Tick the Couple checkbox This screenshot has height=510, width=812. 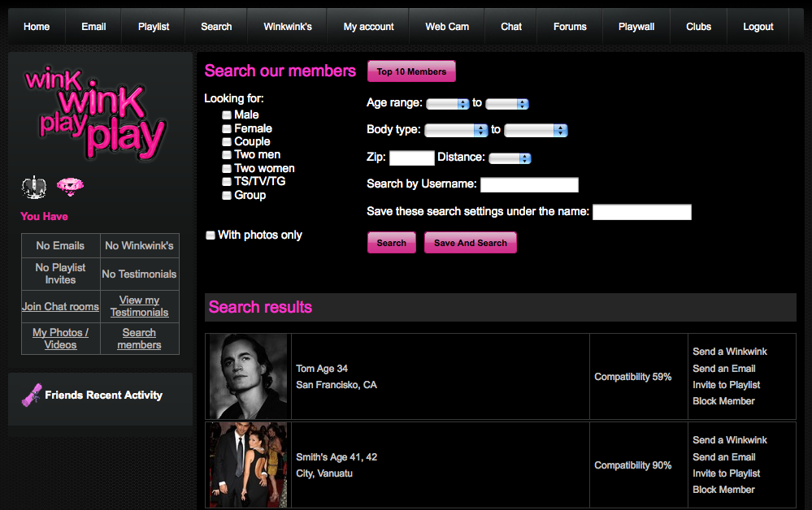coord(227,142)
